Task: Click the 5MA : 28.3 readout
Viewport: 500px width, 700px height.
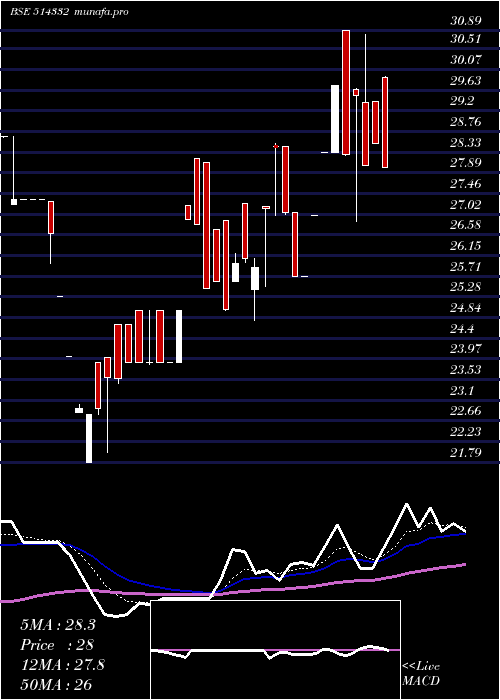Action: pos(58,625)
